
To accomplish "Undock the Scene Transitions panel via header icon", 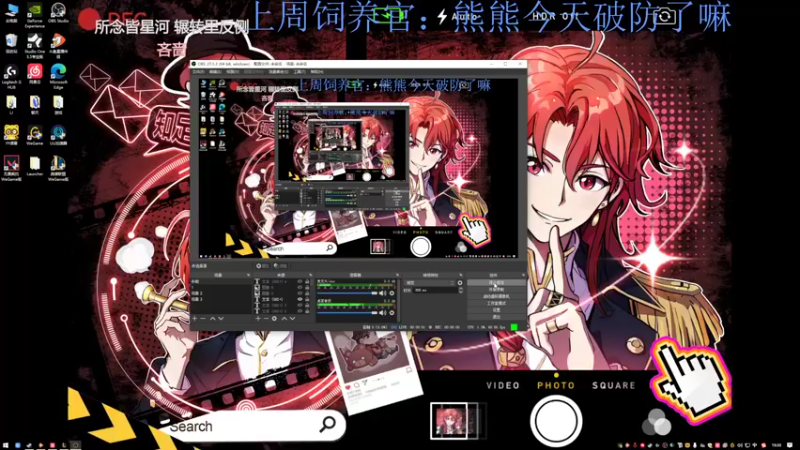I will (x=461, y=275).
